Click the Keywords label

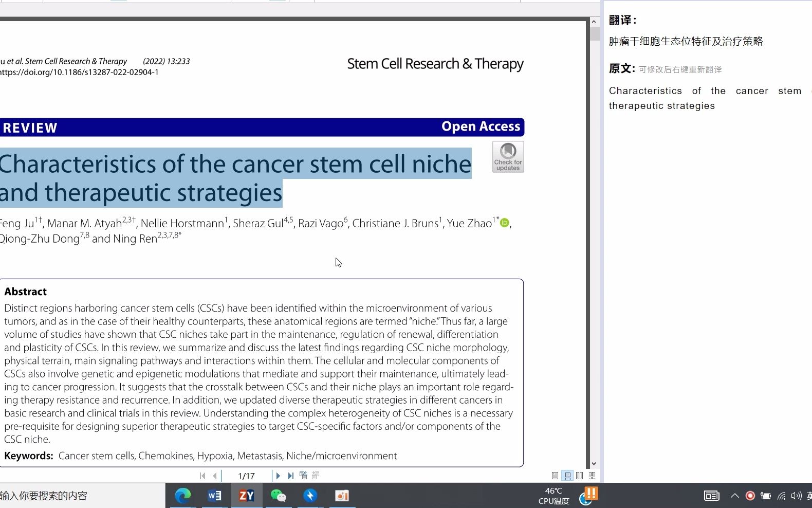point(29,456)
